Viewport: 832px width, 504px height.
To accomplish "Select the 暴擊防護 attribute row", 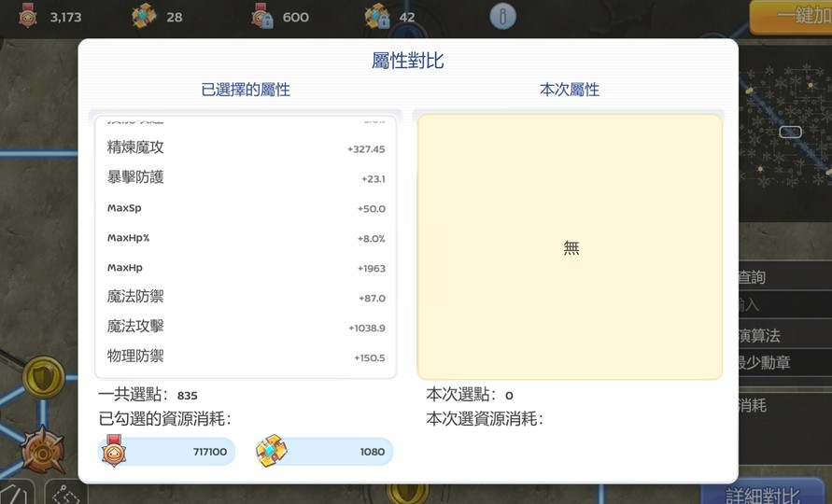I will 246,177.
